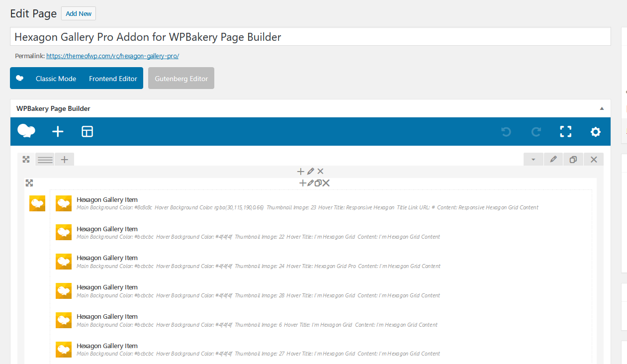Click the item icon with Thumbnail Image 23

pos(64,203)
